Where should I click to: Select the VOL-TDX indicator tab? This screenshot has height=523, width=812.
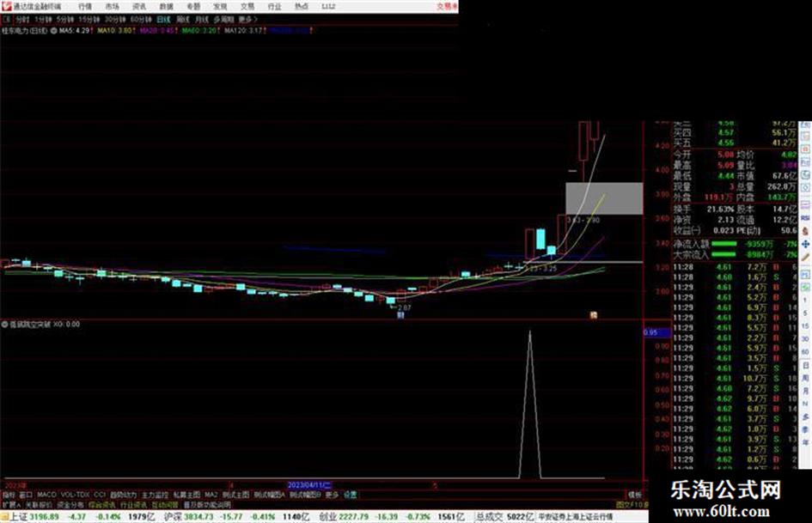tap(75, 495)
